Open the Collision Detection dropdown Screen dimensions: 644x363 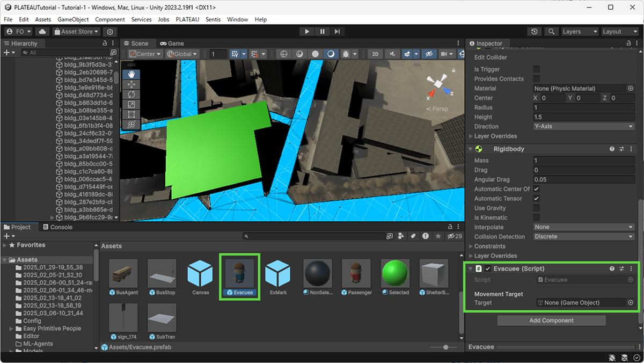point(584,237)
